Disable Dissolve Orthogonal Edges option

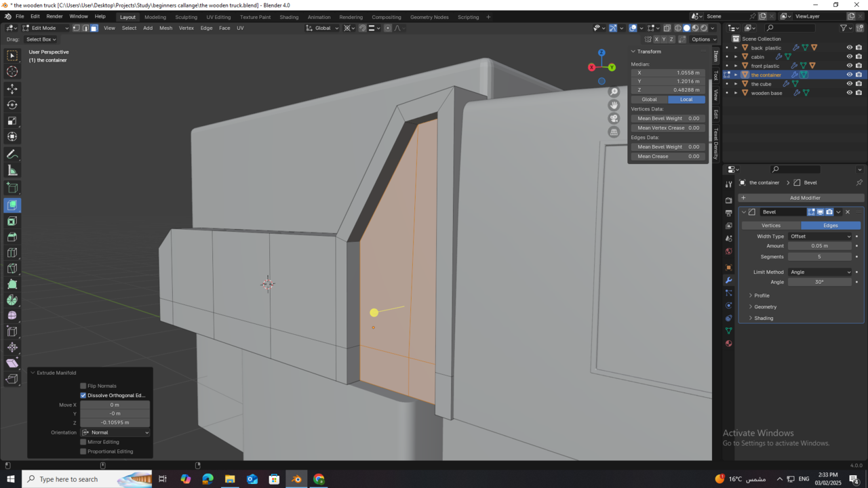tap(83, 395)
